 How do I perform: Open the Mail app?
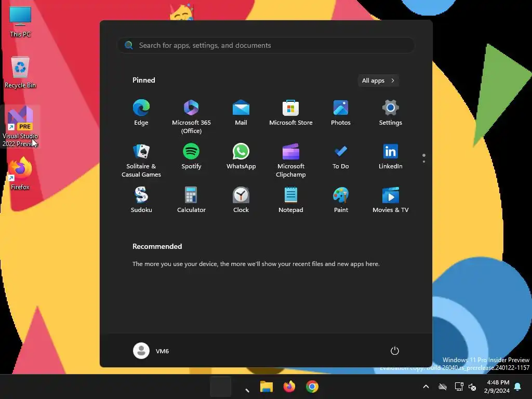click(241, 113)
